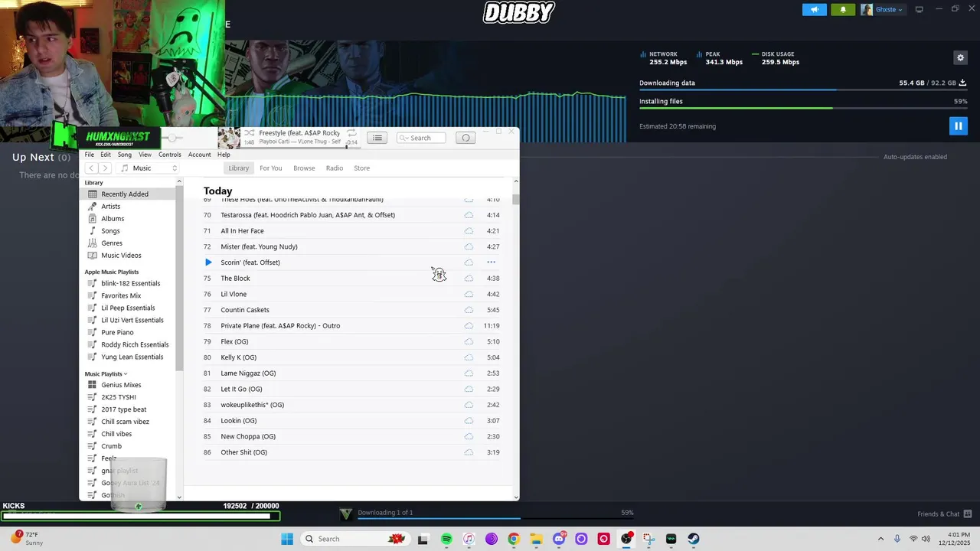
Task: Open Steam Friends & Chat
Action: (x=944, y=514)
